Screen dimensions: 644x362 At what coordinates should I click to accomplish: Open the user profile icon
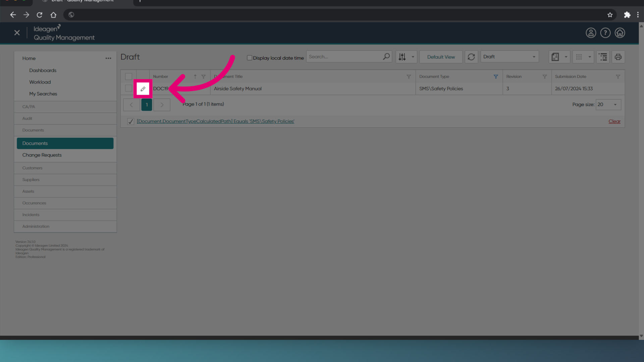[591, 33]
